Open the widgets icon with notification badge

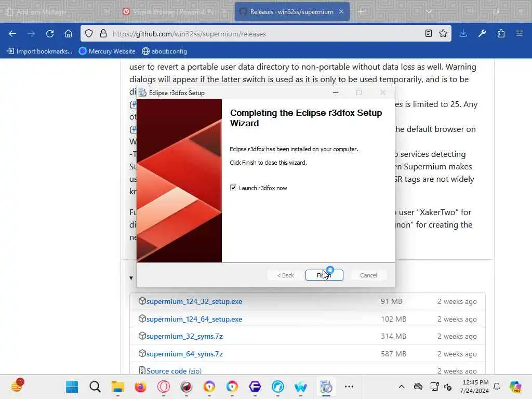coord(16,386)
